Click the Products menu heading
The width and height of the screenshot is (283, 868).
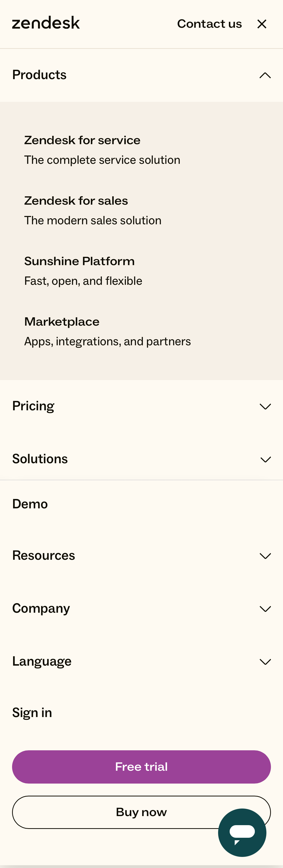tap(39, 75)
